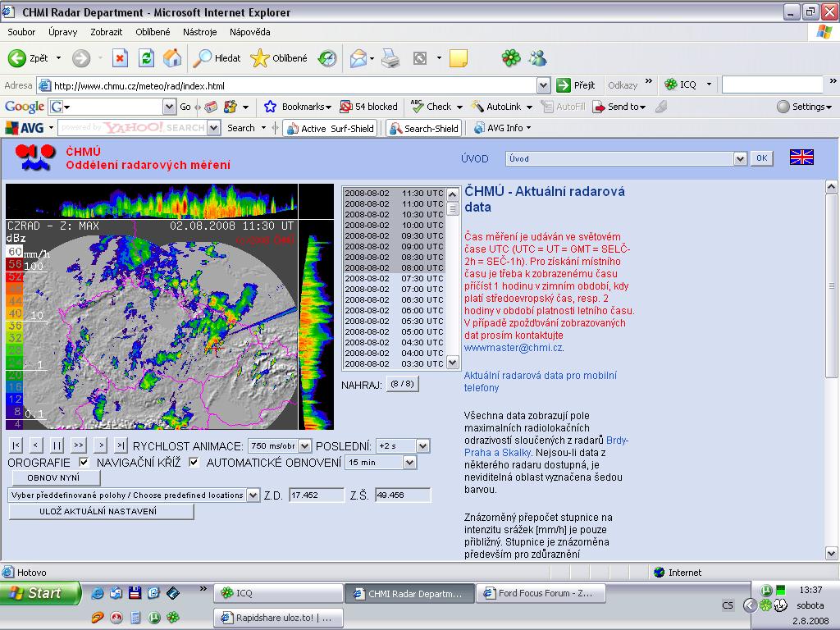Viewport: 840px width, 630px height.
Task: Open the wwwmaster@chmi.cz email link
Action: 513,347
